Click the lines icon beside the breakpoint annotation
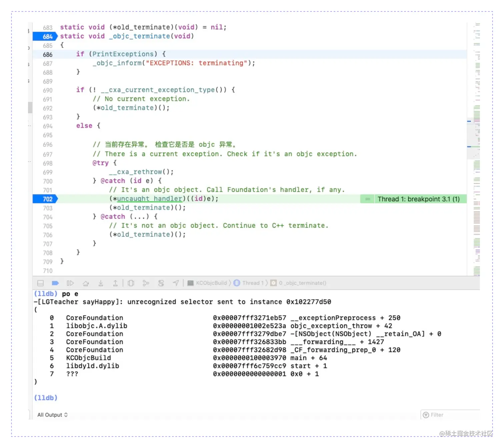 coord(368,199)
